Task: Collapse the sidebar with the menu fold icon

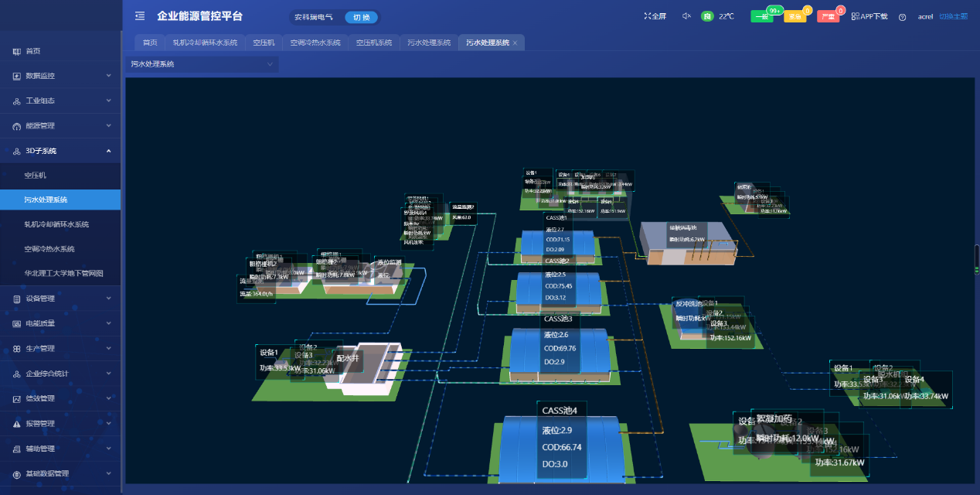Action: (x=140, y=15)
